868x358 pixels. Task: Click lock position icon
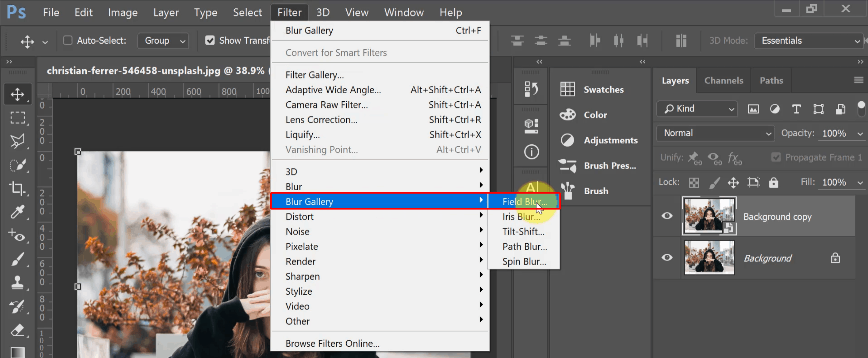(733, 182)
